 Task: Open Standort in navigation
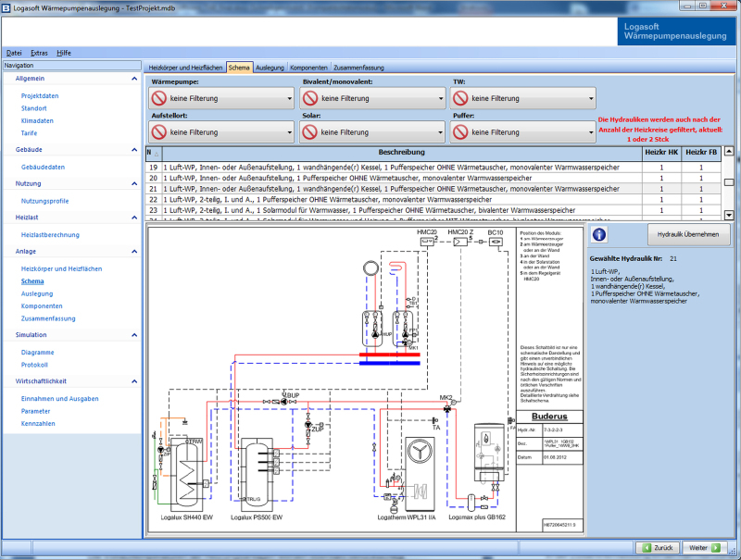click(33, 108)
